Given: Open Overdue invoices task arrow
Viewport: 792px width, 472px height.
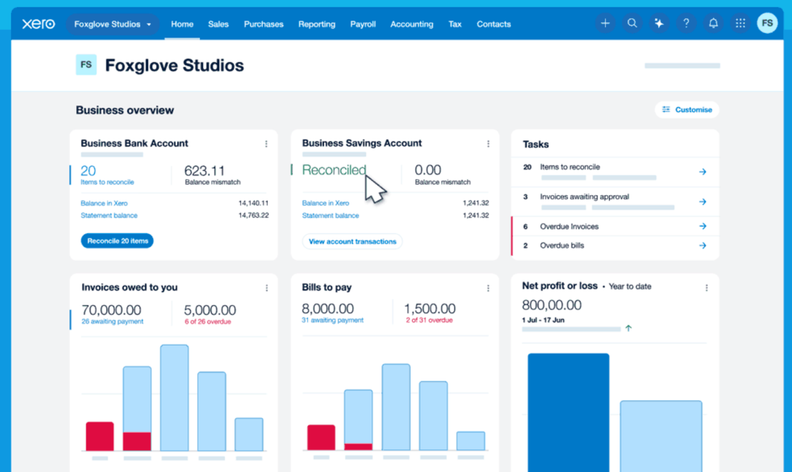Looking at the screenshot, I should 703,226.
